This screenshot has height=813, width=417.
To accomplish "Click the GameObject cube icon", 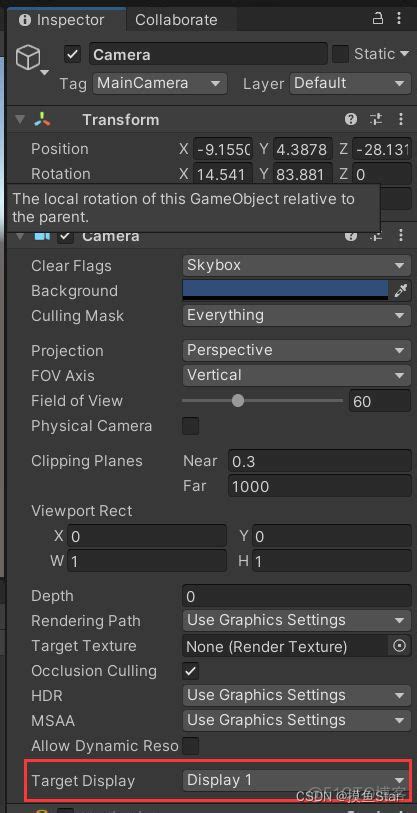I will point(27,57).
